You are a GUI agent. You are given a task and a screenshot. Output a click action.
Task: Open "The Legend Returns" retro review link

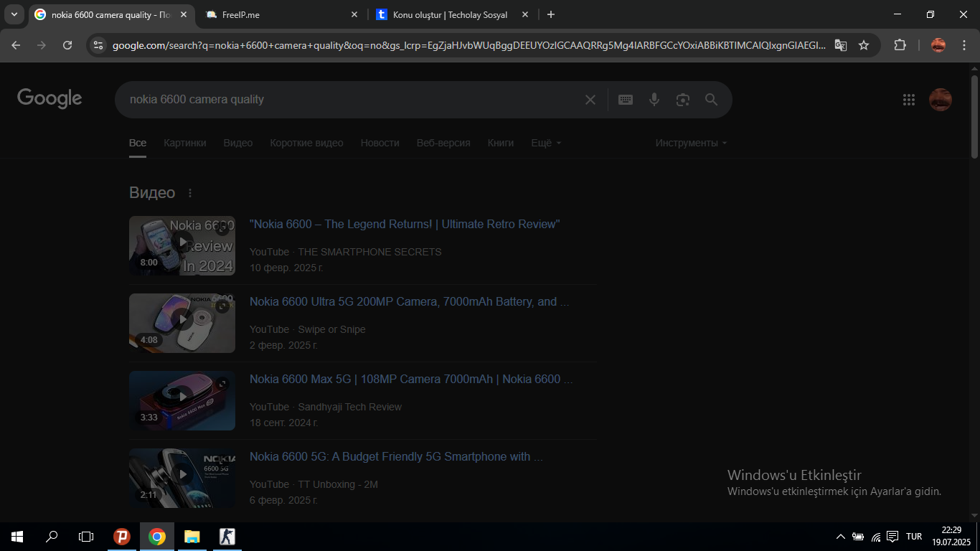[x=405, y=225]
